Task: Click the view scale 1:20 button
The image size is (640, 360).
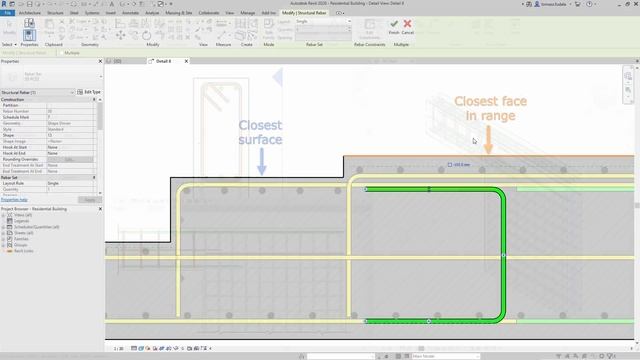Action: point(118,349)
